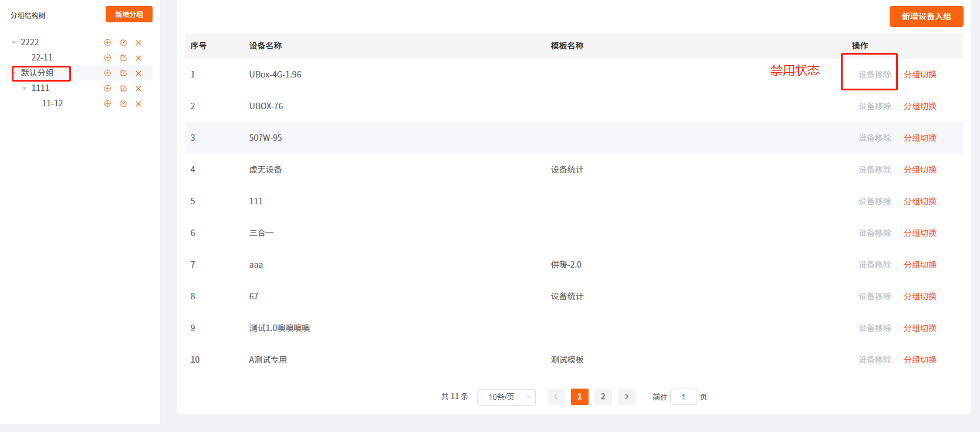Click the add icon beside group 2222
Image resolution: width=980 pixels, height=432 pixels.
click(x=107, y=43)
